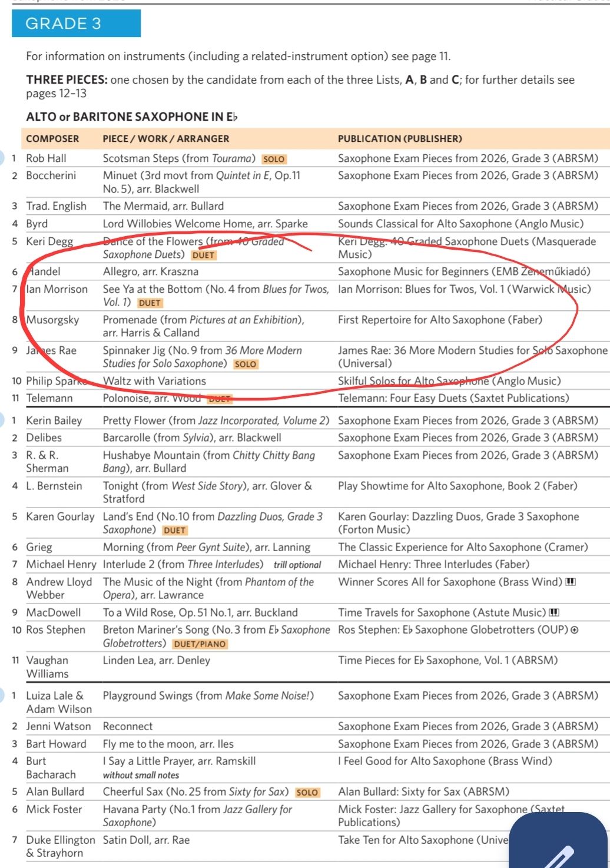
Task: Select Playground Swings piece title
Action: pos(208,695)
